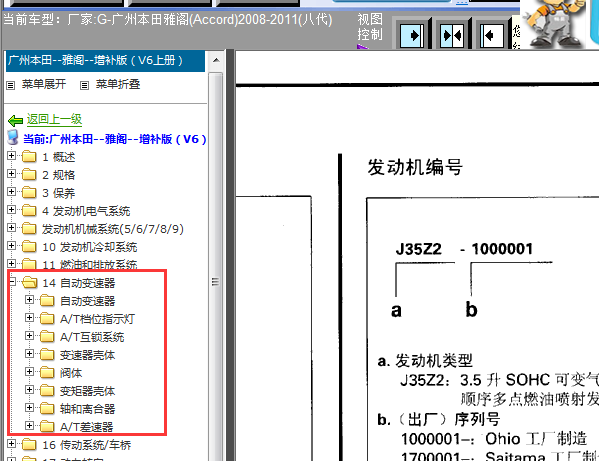Select 广州本田--雅阁--增补版 (V6上册) header
The width and height of the screenshot is (599, 461).
105,61
